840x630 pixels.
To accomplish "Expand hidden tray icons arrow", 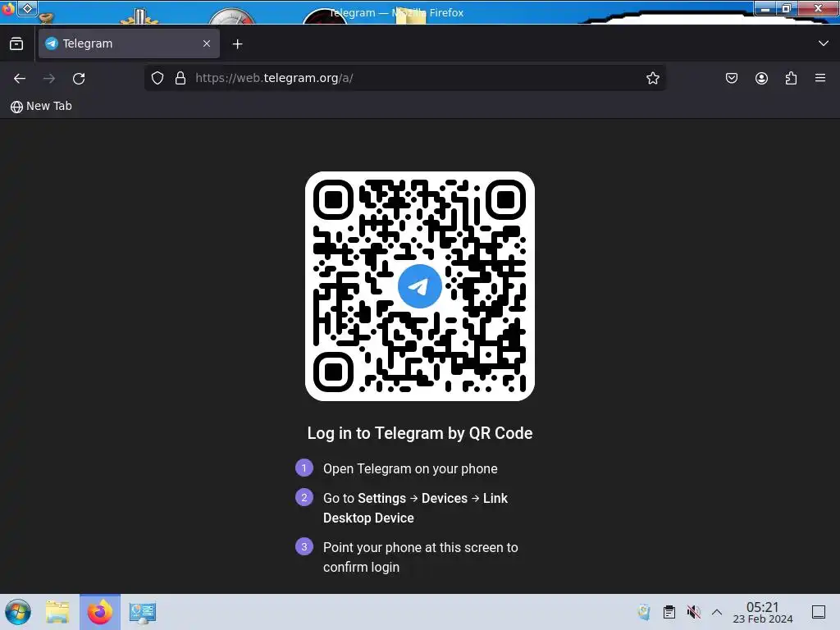I will point(717,612).
